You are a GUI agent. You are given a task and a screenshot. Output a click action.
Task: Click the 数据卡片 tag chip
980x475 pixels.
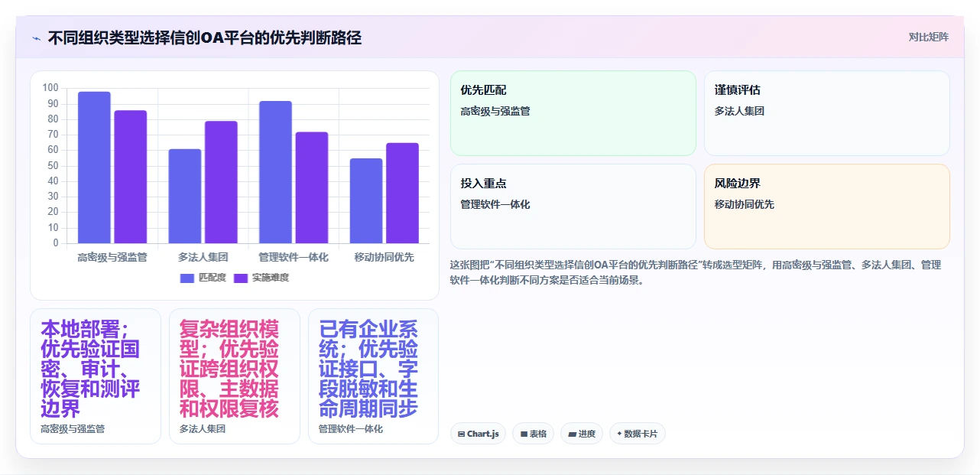638,434
